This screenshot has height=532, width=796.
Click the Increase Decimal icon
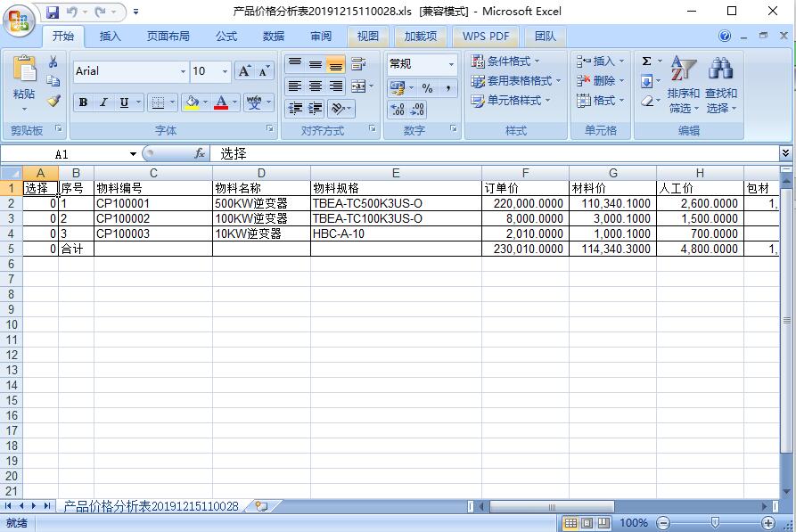click(x=398, y=110)
